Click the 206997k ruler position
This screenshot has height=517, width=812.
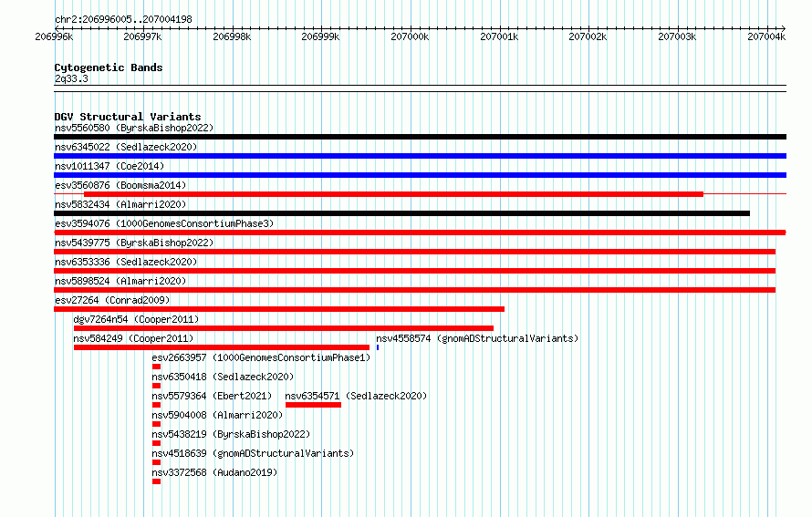(142, 36)
